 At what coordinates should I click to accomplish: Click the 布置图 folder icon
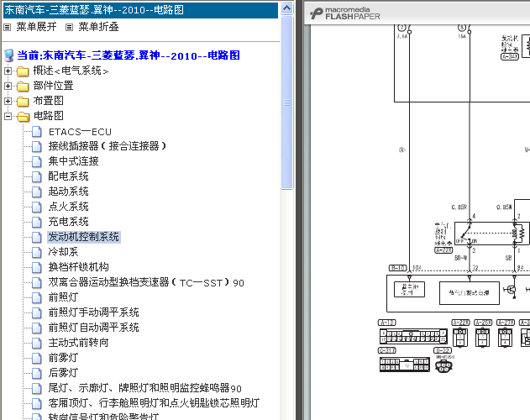(23, 102)
